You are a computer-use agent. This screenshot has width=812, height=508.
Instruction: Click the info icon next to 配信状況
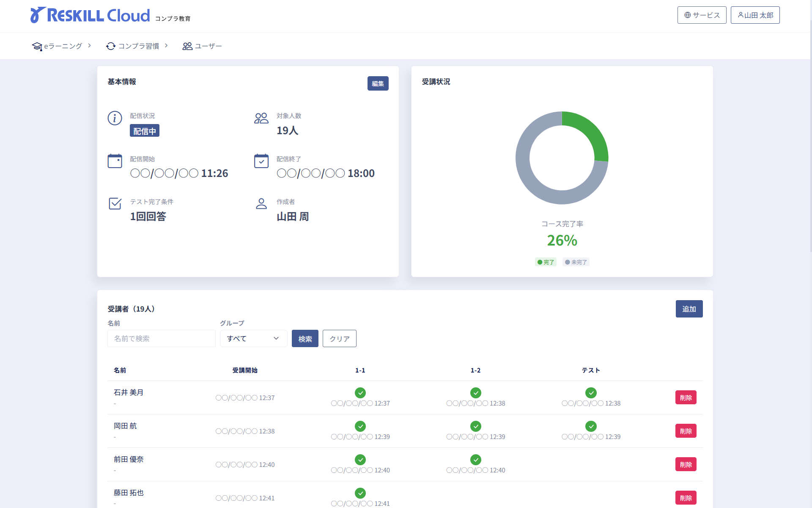(x=115, y=118)
